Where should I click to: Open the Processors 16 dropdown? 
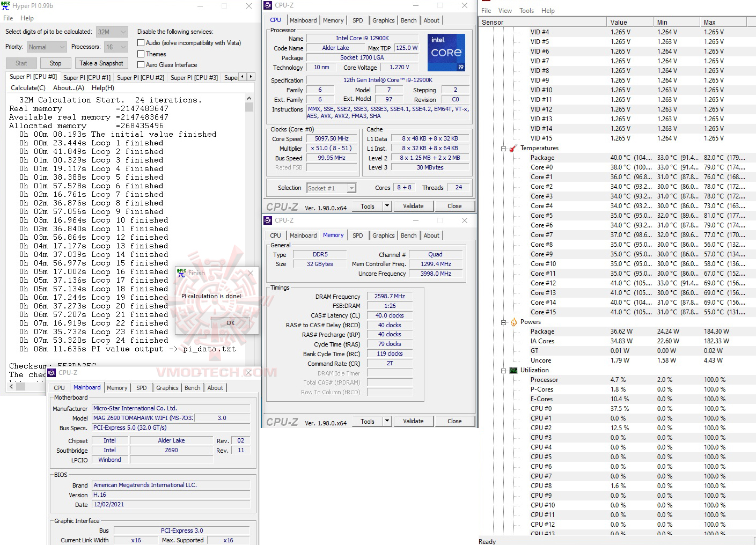[x=116, y=47]
